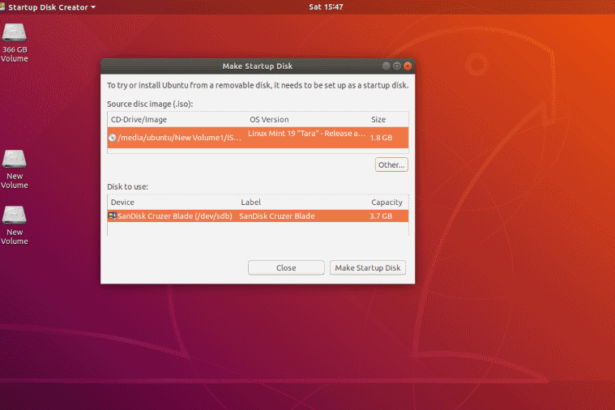The height and width of the screenshot is (410, 615).
Task: Close dialog using the orange titlebar X
Action: pos(407,66)
